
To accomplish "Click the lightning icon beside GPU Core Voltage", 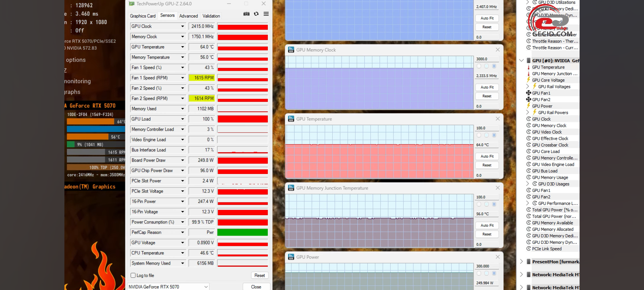I will (529, 80).
